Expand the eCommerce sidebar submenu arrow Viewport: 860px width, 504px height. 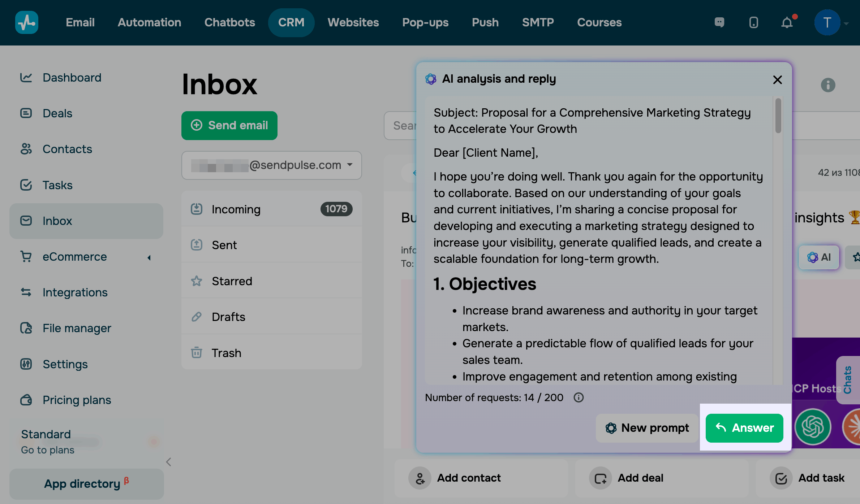pyautogui.click(x=149, y=257)
